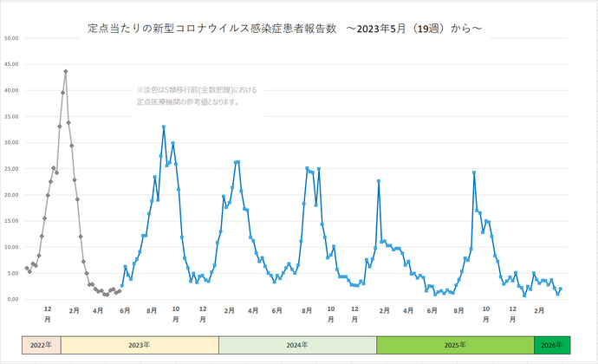Image resolution: width=598 pixels, height=364 pixels.
Task: Click the 5.00 y-axis label
Action: coord(13,273)
